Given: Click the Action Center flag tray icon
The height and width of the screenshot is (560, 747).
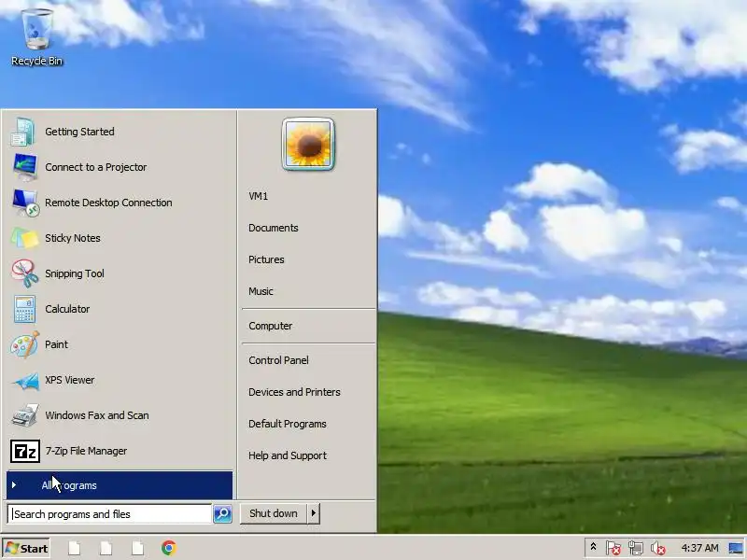Looking at the screenshot, I should [x=613, y=548].
